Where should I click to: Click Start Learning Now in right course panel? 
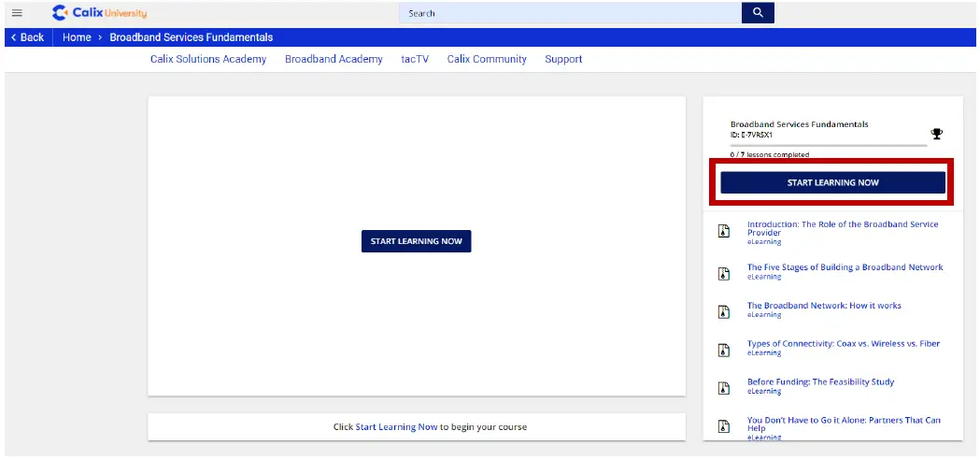(832, 182)
